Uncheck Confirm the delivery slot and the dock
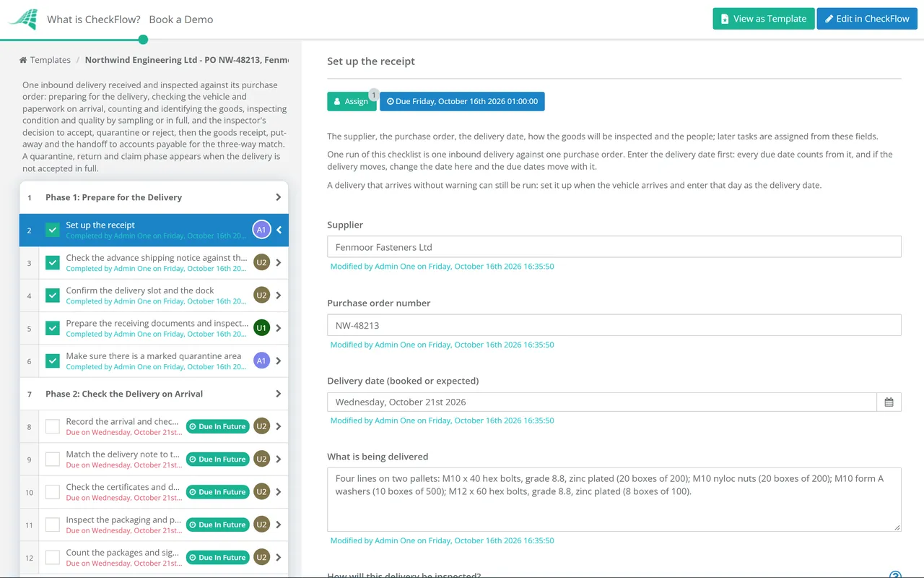 point(53,295)
